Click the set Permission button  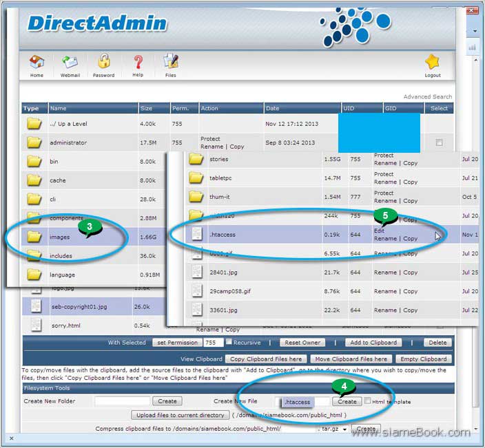pyautogui.click(x=177, y=343)
